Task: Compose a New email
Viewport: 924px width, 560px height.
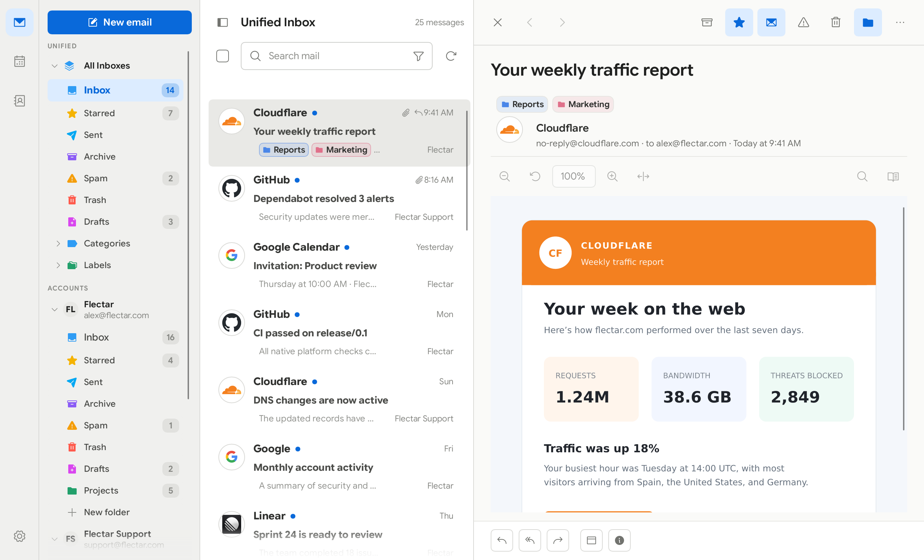Action: (x=120, y=22)
